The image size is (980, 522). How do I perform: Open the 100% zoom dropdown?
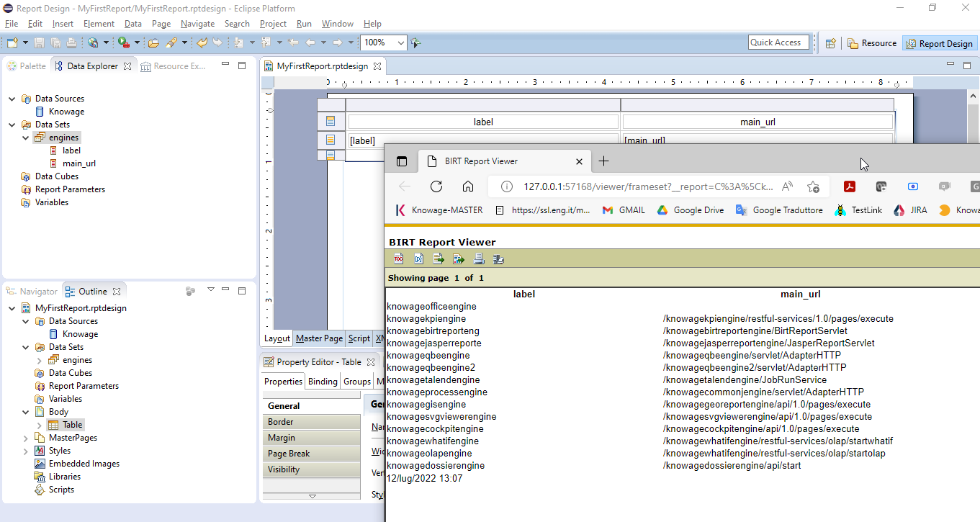pyautogui.click(x=401, y=42)
